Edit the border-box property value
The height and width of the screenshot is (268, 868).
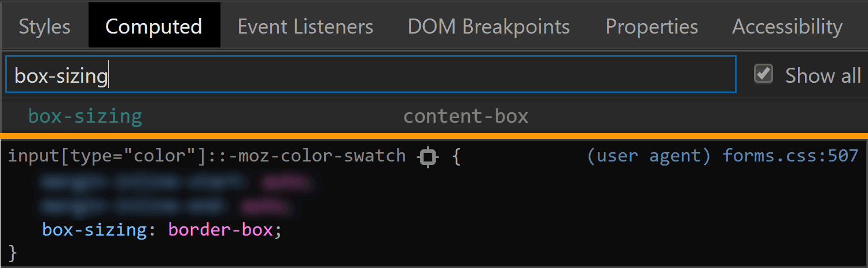coord(220,230)
